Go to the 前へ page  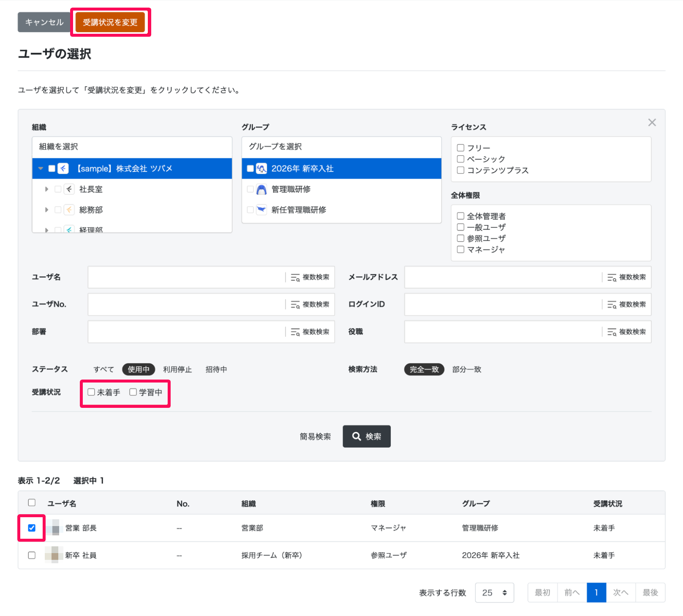point(572,593)
